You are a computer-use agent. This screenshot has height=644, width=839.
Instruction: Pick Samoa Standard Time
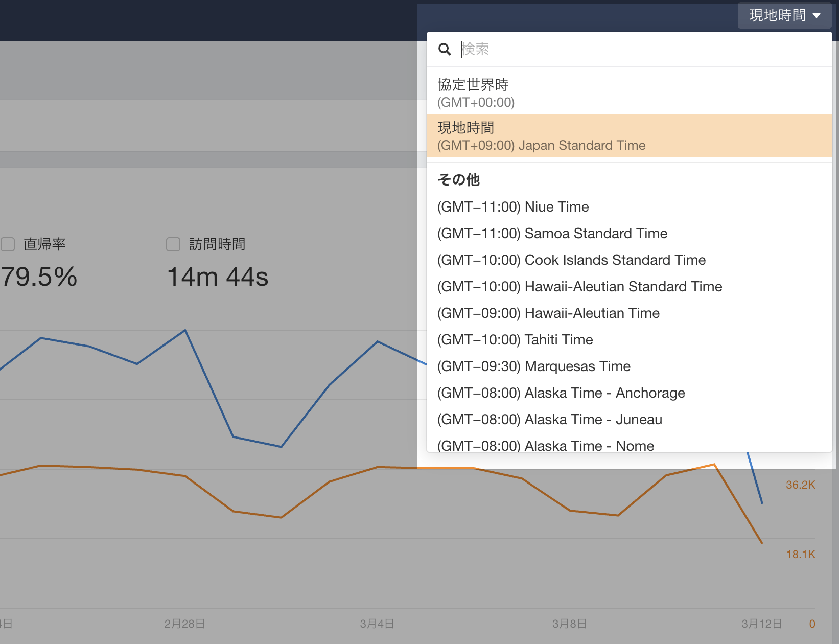click(552, 234)
